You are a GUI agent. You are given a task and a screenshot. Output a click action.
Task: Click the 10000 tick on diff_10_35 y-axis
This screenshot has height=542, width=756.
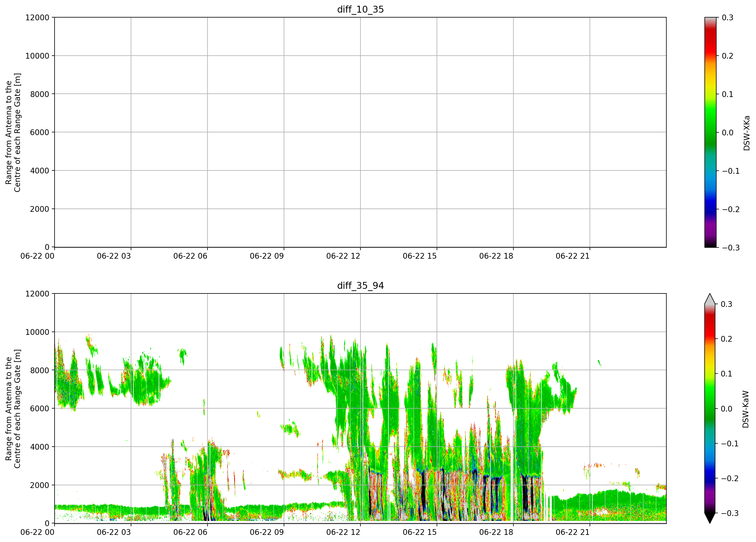37,56
